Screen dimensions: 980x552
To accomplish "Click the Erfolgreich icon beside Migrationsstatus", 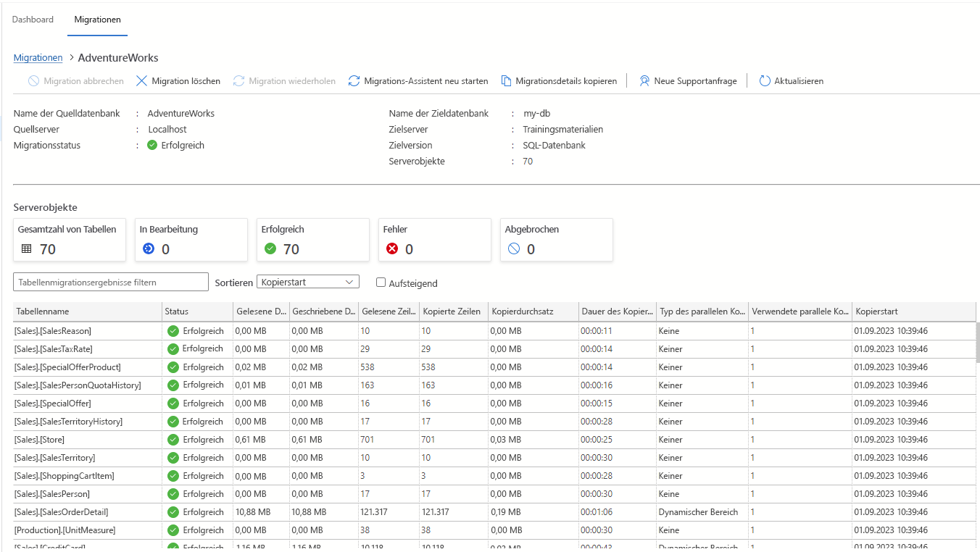I will pyautogui.click(x=152, y=145).
